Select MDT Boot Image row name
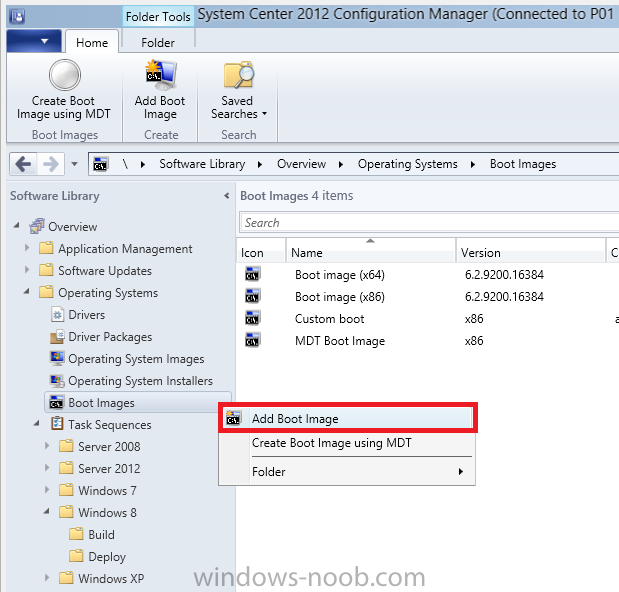The height and width of the screenshot is (592, 619). [340, 341]
